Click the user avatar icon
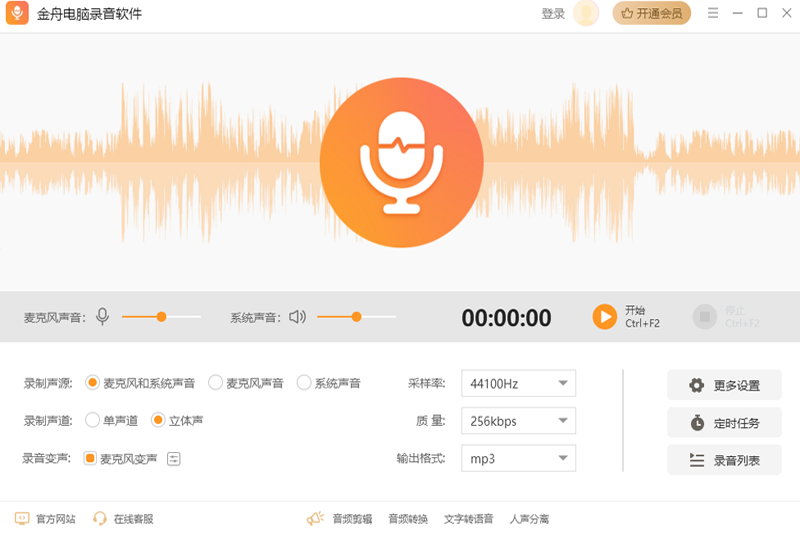The height and width of the screenshot is (533, 800). (586, 13)
